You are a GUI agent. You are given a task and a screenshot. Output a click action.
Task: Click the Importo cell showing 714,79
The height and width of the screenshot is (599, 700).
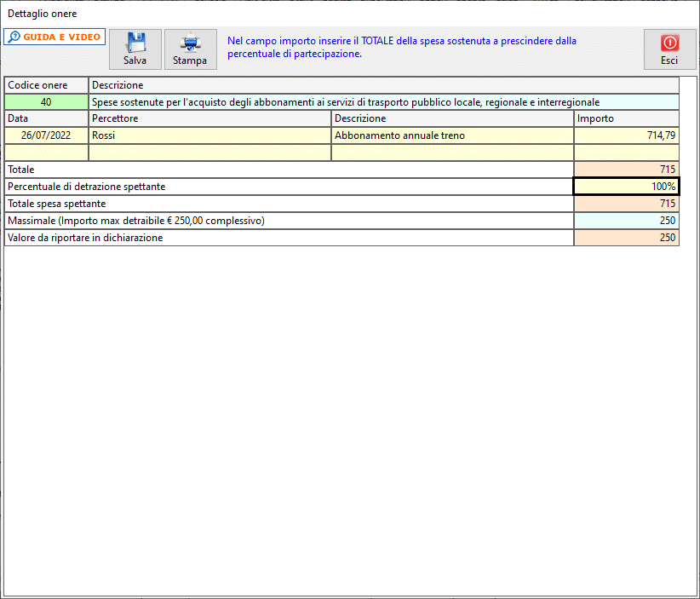[x=627, y=135]
